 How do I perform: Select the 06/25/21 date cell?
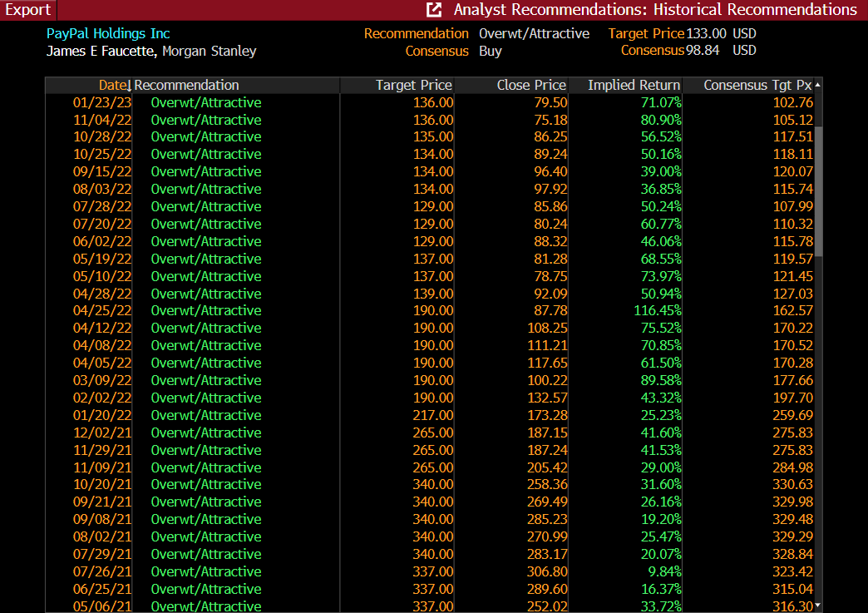pos(102,590)
